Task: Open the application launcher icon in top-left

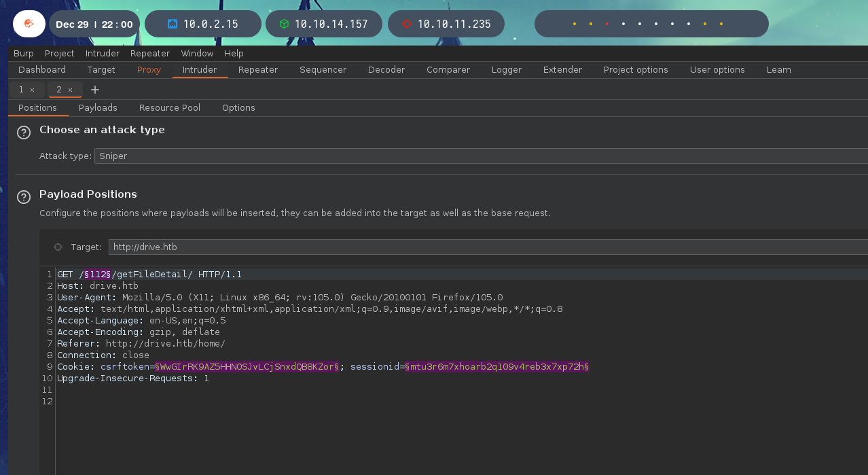Action: (x=29, y=24)
